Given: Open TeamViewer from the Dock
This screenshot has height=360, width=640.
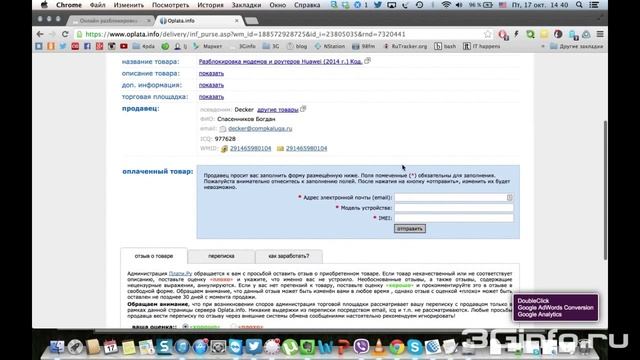Looking at the screenshot, I should [236, 347].
